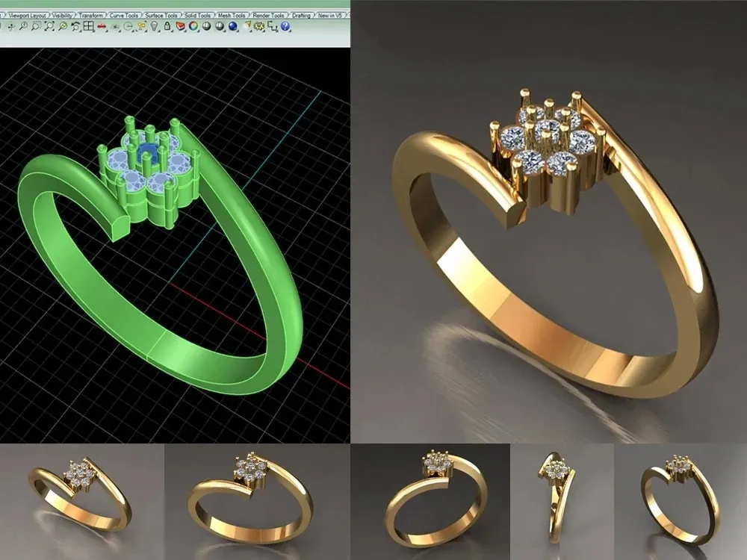The image size is (747, 560).
Task: Select the side-view ring render thumbnail
Action: pyautogui.click(x=562, y=502)
